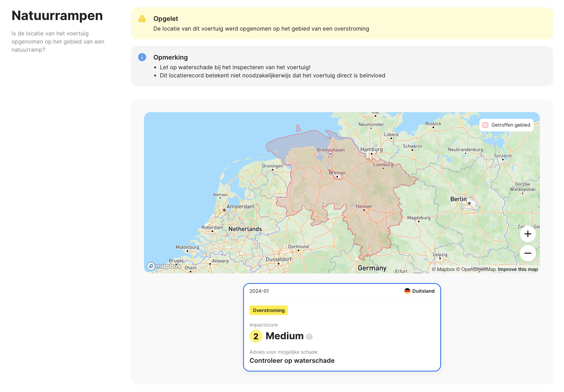Click the Netherlands country label on map
The image size is (564, 392).
click(x=245, y=229)
